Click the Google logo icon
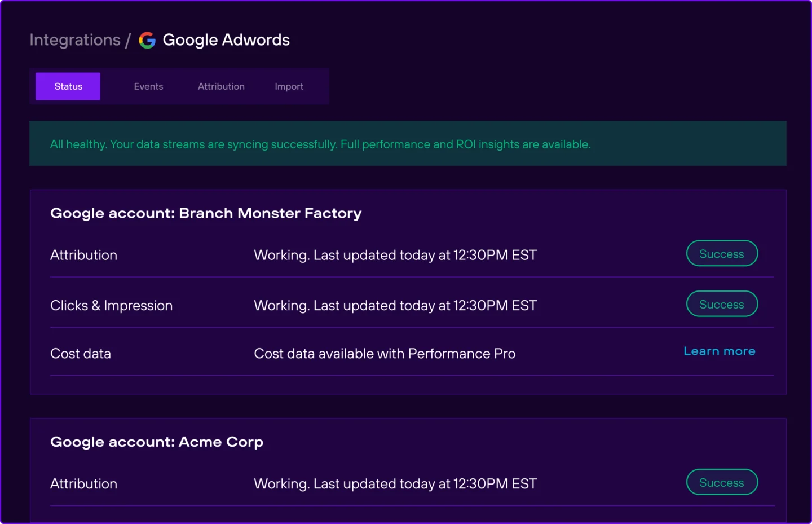This screenshot has width=812, height=524. click(x=147, y=40)
